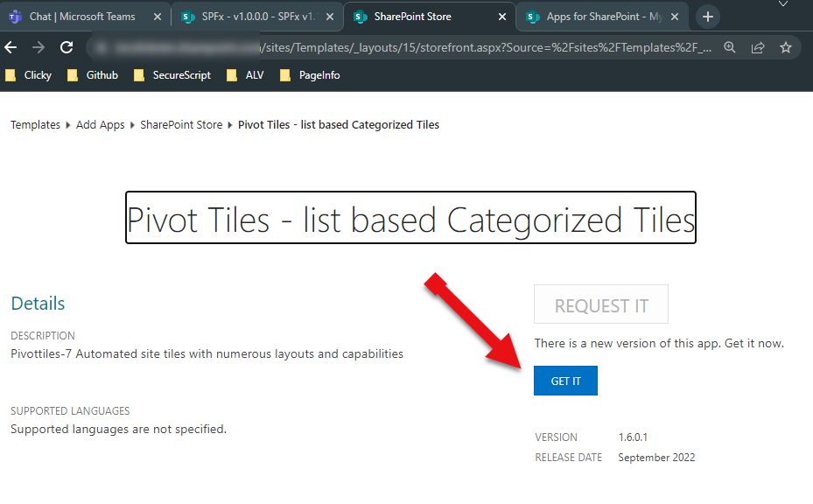The height and width of the screenshot is (504, 813).
Task: Go to Templates in the breadcrumb
Action: click(35, 125)
